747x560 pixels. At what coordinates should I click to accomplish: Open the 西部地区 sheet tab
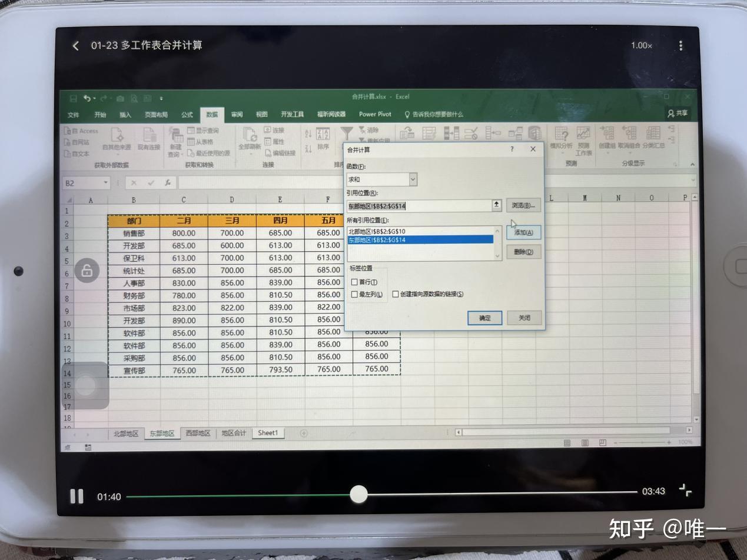click(x=197, y=433)
